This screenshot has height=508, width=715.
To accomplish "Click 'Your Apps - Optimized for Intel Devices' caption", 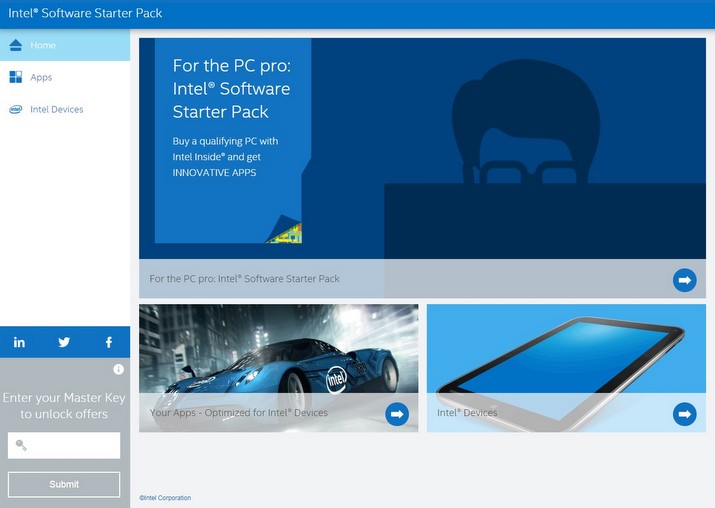I will [239, 413].
